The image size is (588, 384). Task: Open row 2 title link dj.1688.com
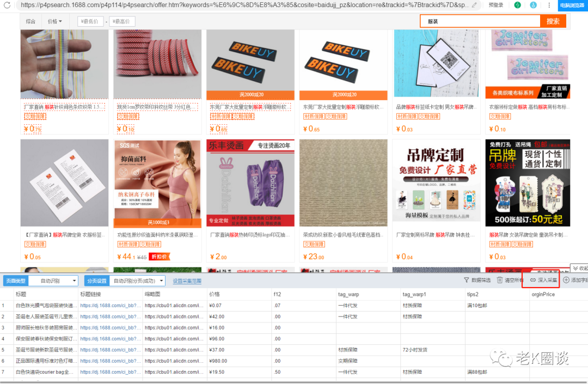(110, 316)
